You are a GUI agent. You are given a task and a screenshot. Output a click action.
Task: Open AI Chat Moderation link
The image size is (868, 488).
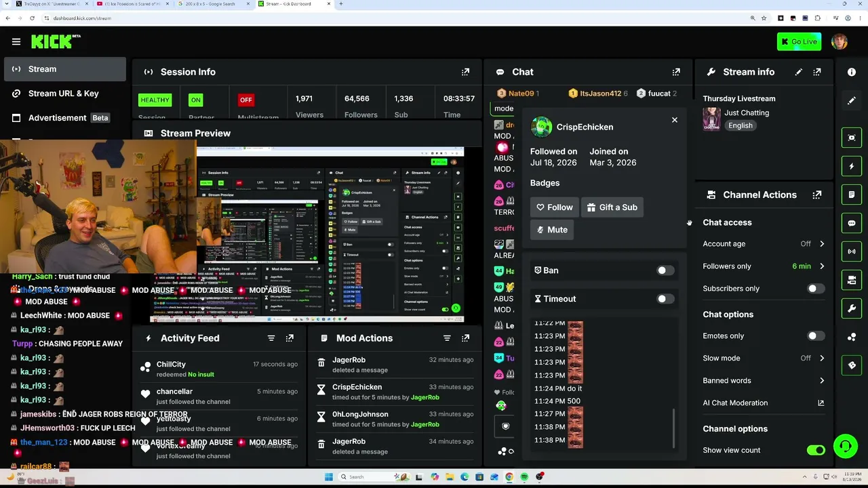coord(764,403)
